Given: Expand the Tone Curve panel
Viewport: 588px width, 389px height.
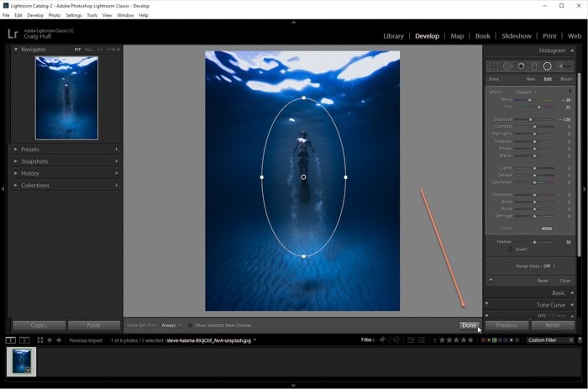Looking at the screenshot, I should pos(572,305).
